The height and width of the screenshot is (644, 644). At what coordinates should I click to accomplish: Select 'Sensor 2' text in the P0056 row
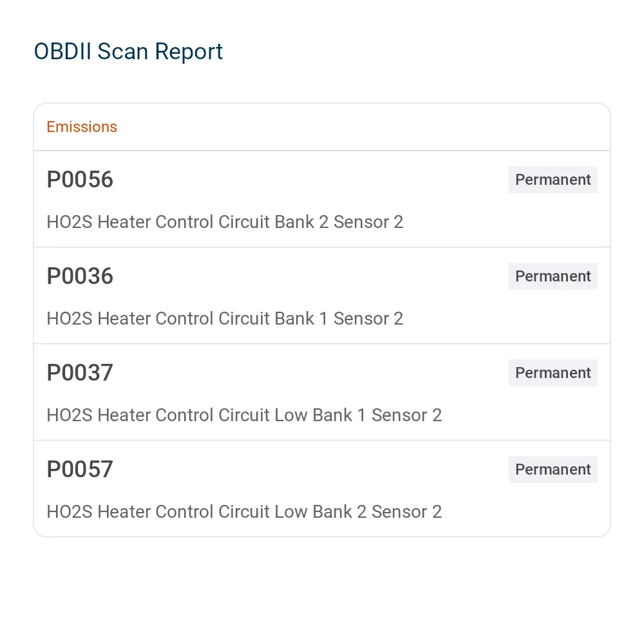pyautogui.click(x=368, y=222)
